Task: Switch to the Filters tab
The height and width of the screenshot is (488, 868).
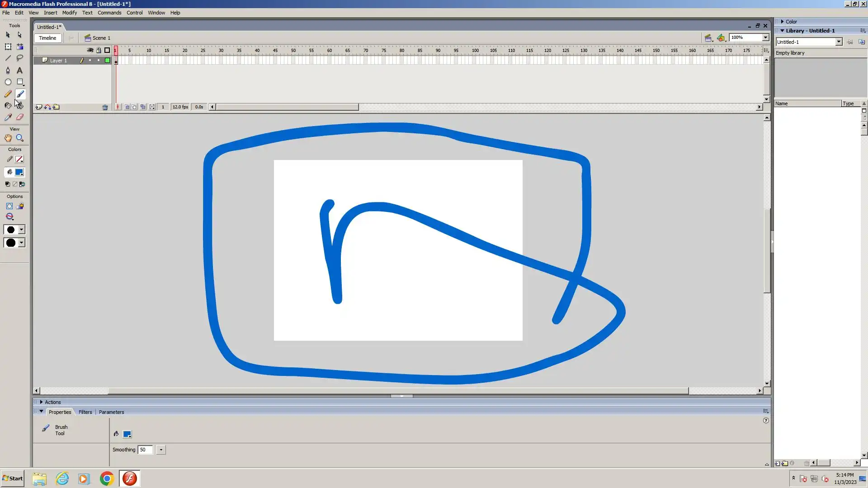Action: 85,412
